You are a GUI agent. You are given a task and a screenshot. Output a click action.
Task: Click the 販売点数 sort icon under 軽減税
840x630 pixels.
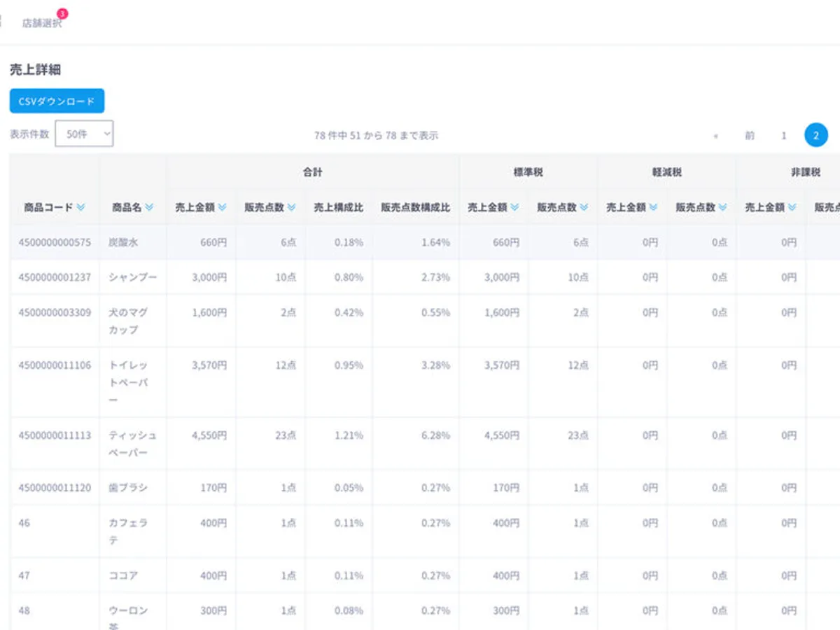722,208
